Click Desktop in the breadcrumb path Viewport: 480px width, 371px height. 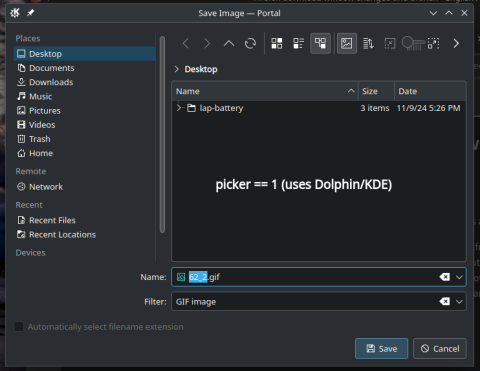[x=201, y=69]
